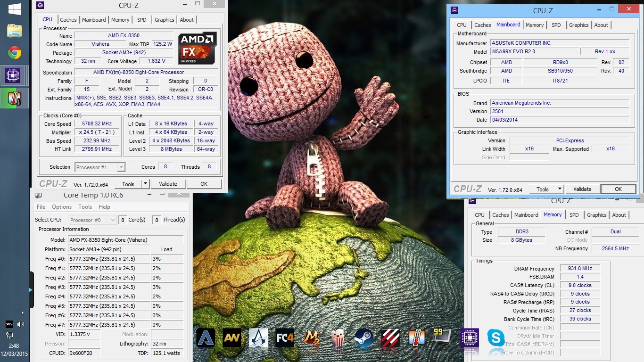Launch the red-striped dock icon
The image size is (644, 362).
click(x=390, y=337)
